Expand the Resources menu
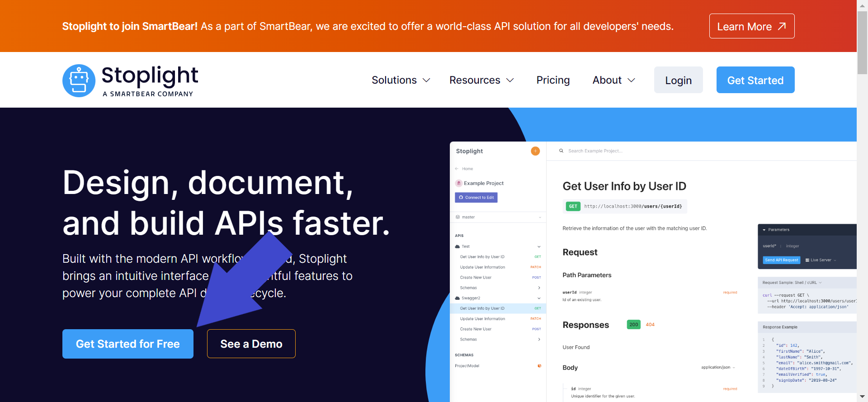868x402 pixels. tap(481, 80)
